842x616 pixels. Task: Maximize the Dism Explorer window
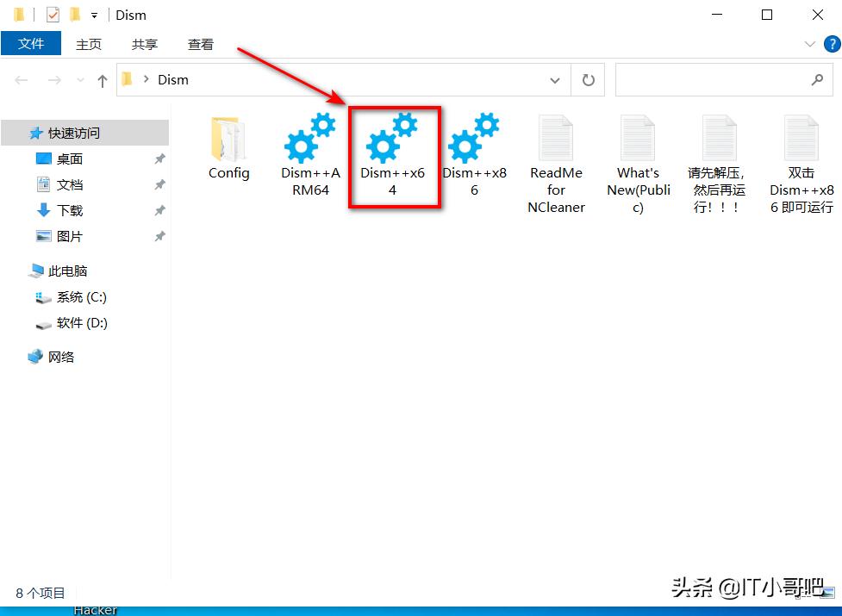767,15
